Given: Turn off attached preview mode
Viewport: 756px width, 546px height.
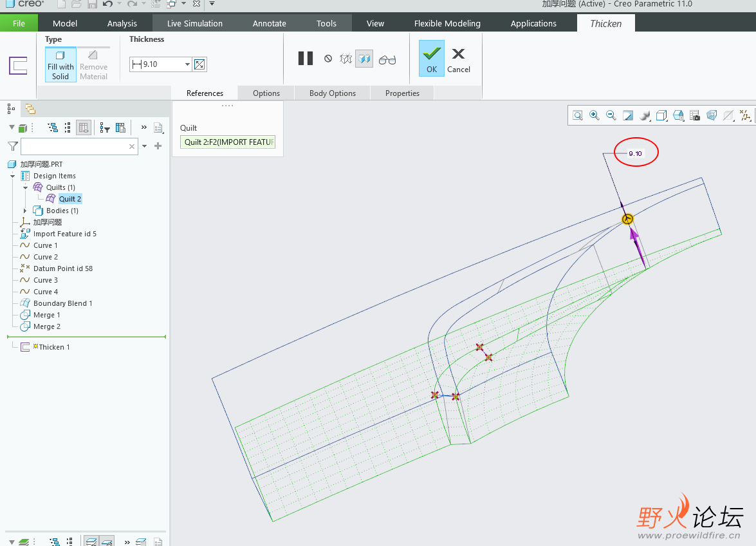Looking at the screenshot, I should (x=364, y=59).
